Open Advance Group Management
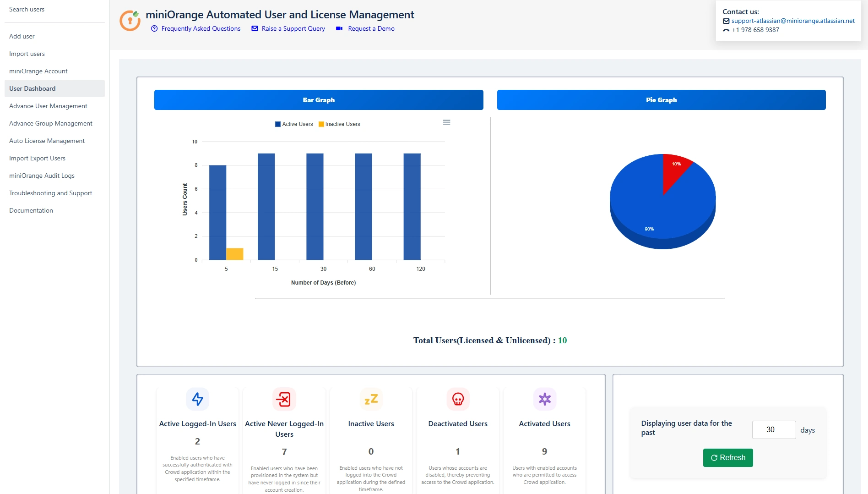Screen dimensions: 868x494 click(54, 123)
